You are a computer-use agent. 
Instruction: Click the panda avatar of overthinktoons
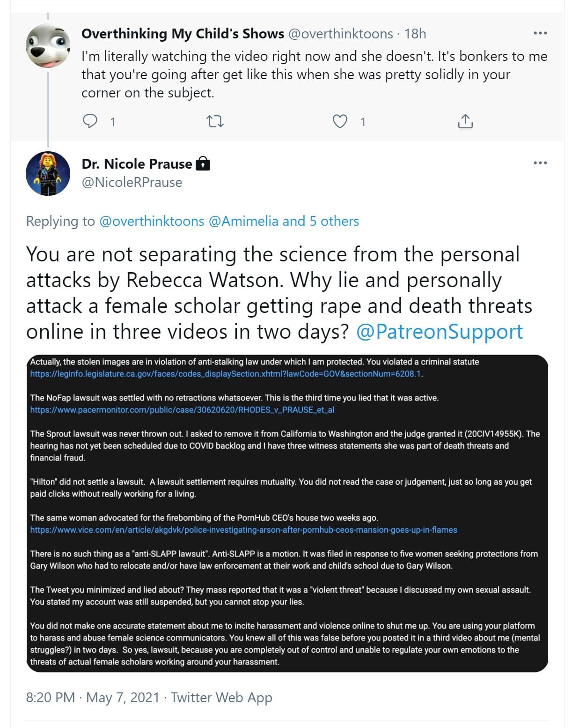[x=48, y=46]
